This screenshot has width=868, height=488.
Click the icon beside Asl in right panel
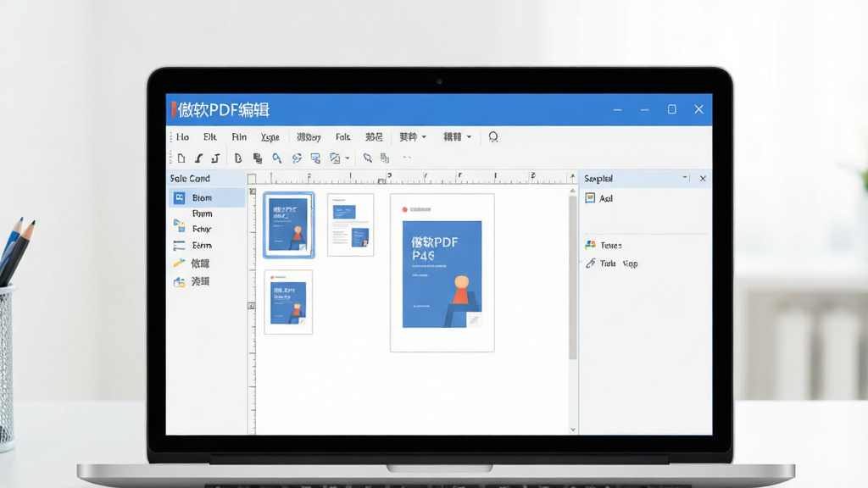(x=590, y=198)
